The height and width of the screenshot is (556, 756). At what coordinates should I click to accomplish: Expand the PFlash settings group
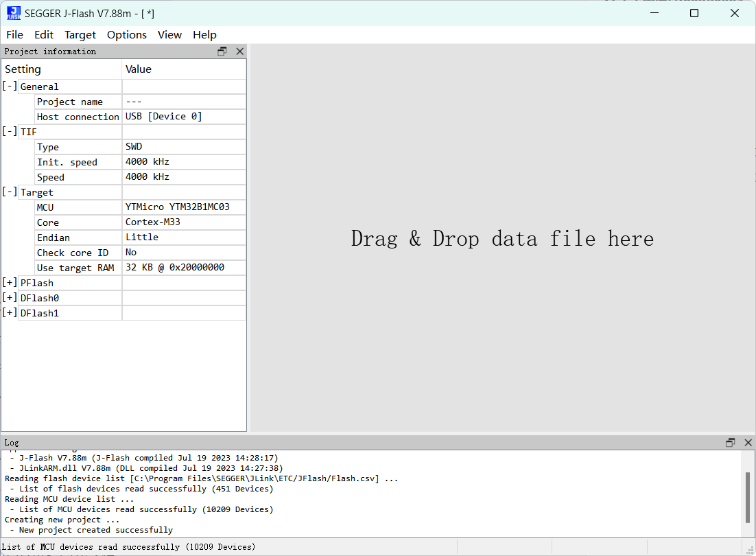click(x=10, y=283)
